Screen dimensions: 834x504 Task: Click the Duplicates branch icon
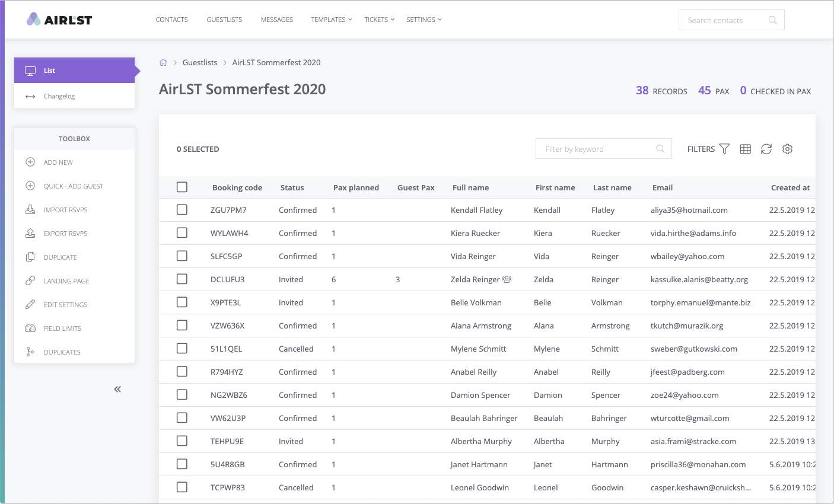tap(30, 352)
